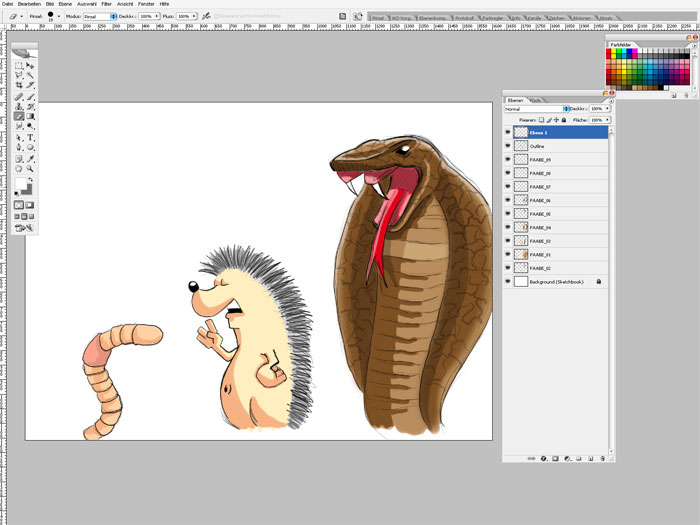Open the Ebene menu in menu bar
Image resolution: width=700 pixels, height=525 pixels.
point(66,4)
